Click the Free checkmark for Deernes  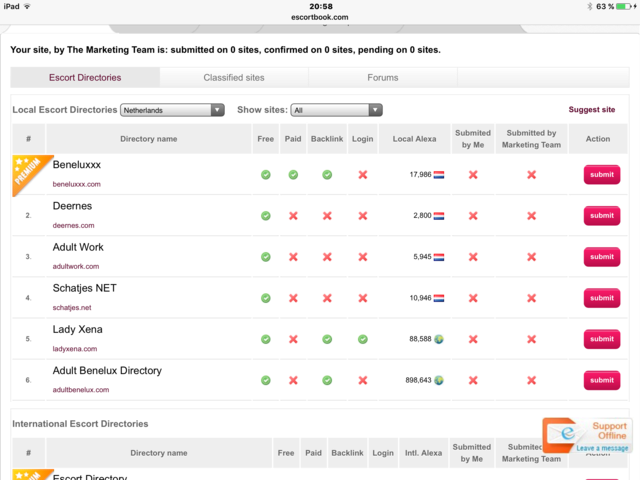[266, 216]
